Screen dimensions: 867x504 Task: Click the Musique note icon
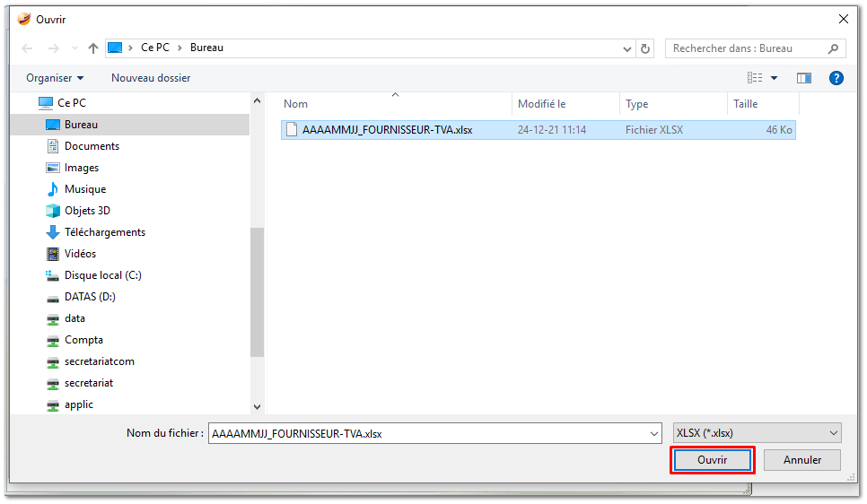tap(53, 189)
